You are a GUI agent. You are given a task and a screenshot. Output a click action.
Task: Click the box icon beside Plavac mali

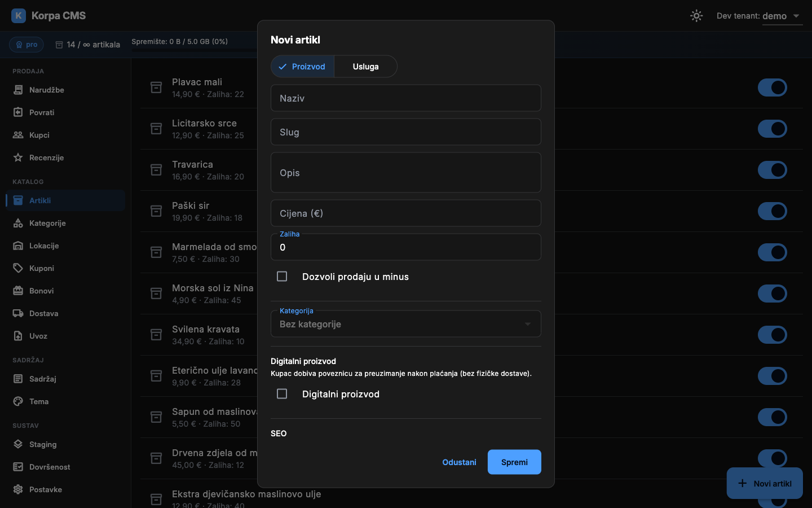tap(156, 87)
